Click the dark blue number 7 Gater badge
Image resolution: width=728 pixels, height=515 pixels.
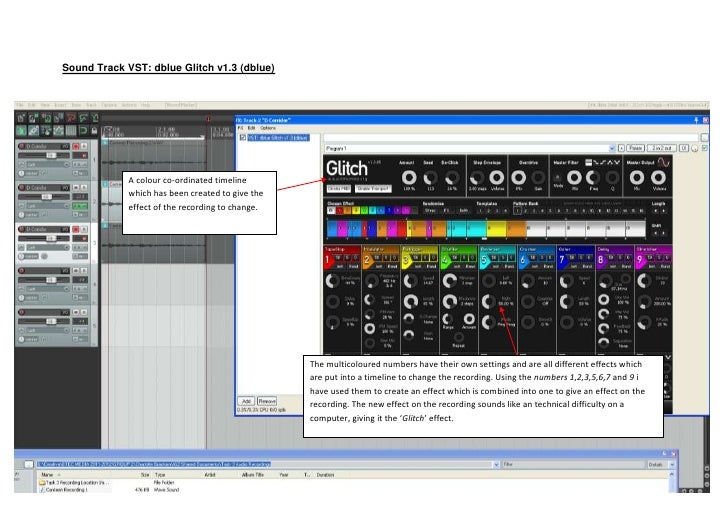[x=562, y=261]
